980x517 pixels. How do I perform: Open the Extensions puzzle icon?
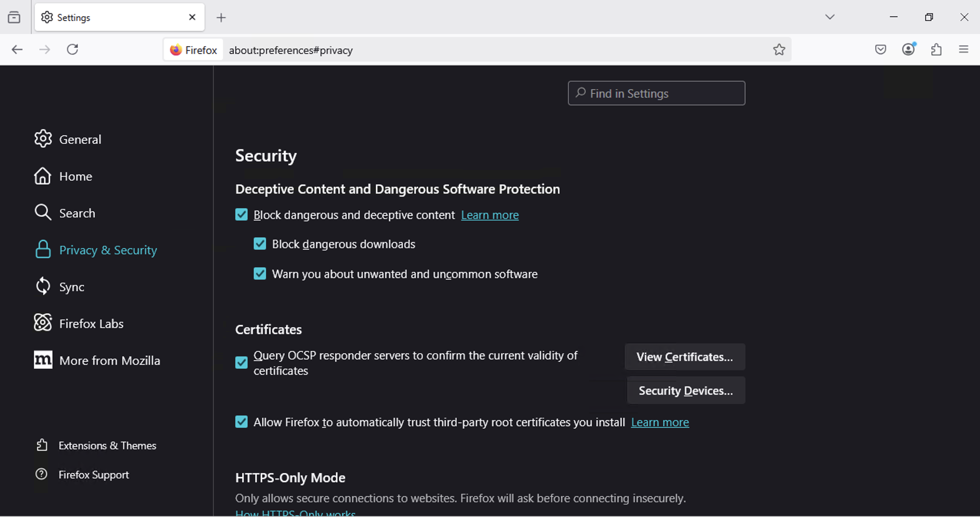tap(936, 50)
